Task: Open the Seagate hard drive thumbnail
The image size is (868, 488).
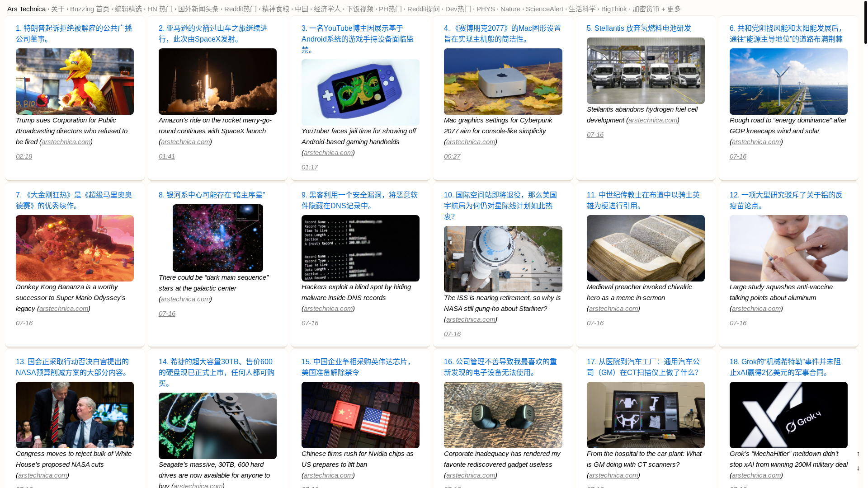Action: click(217, 426)
